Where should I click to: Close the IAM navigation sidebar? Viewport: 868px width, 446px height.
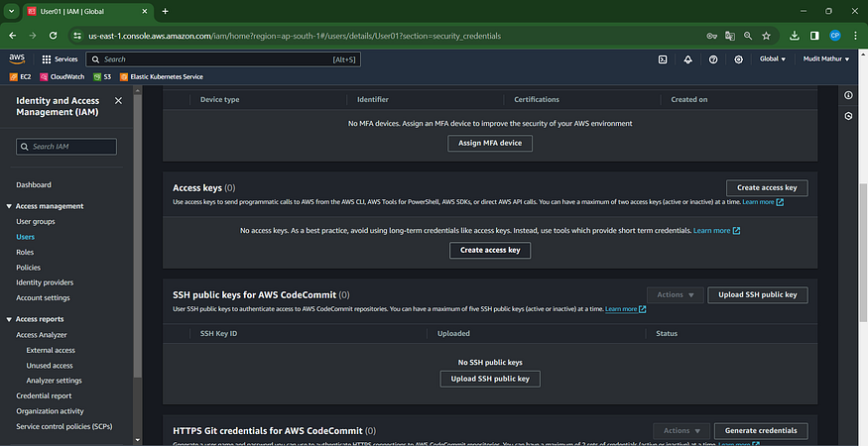point(119,101)
